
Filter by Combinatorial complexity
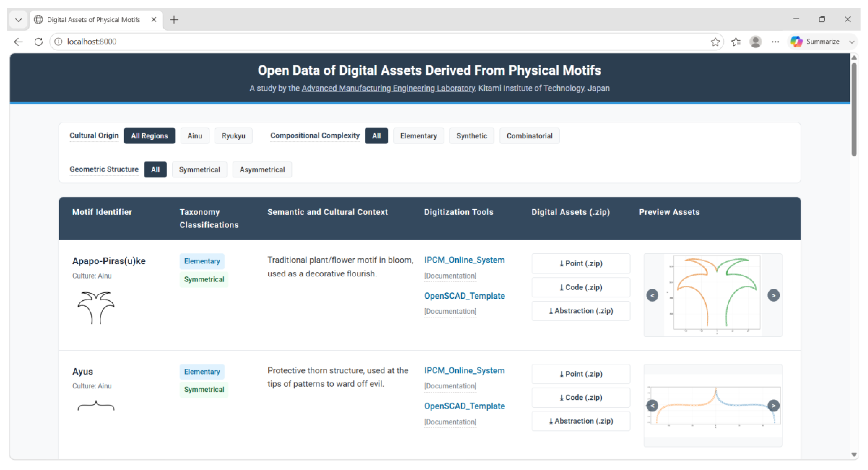tap(529, 136)
